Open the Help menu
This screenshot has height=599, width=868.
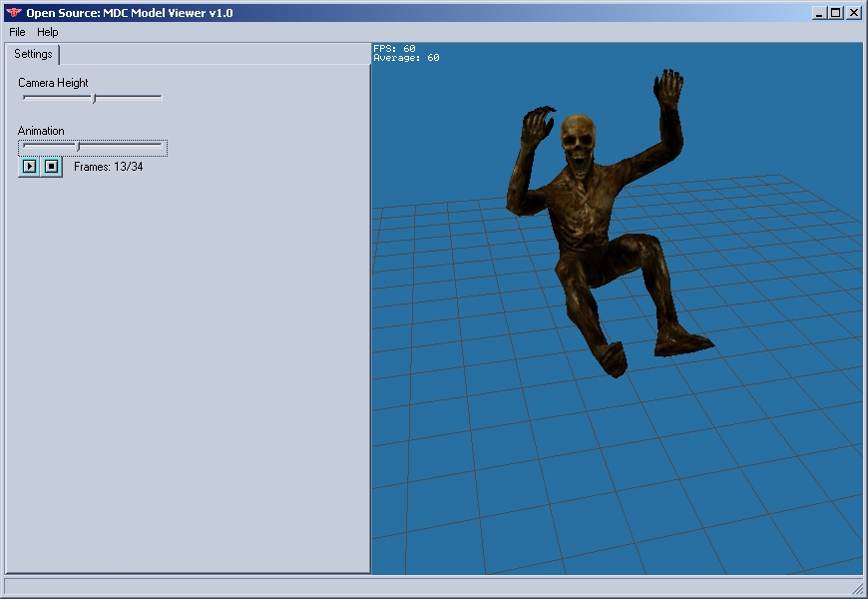[x=48, y=32]
